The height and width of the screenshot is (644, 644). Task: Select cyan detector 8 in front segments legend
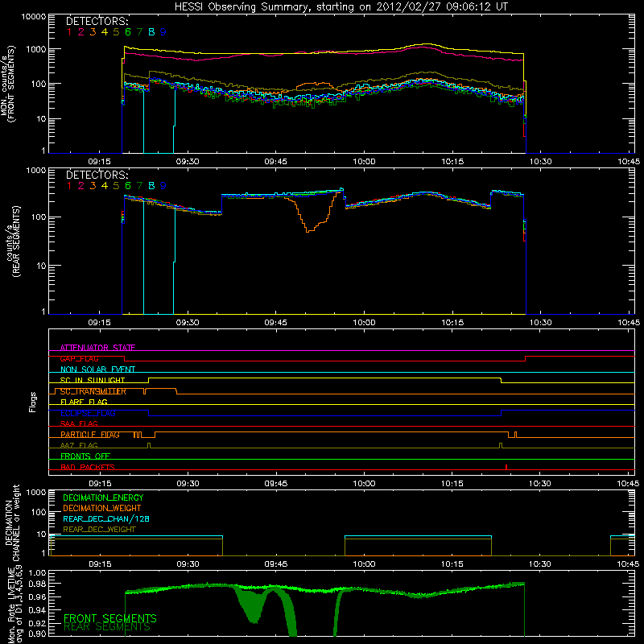(151, 32)
